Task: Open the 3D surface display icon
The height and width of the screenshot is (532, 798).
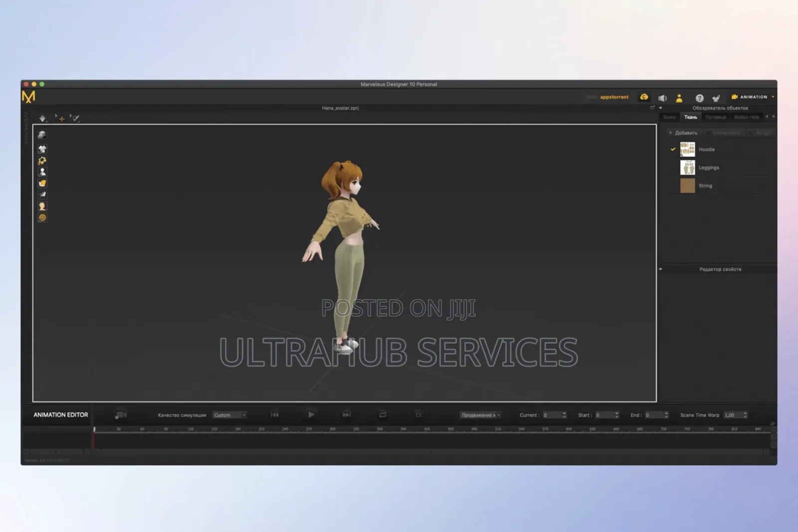Action: 42,134
